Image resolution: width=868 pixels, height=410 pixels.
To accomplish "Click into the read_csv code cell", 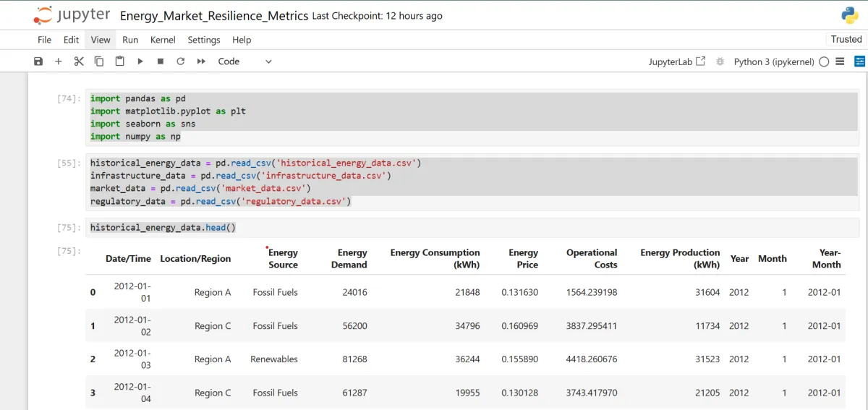I will 473,182.
